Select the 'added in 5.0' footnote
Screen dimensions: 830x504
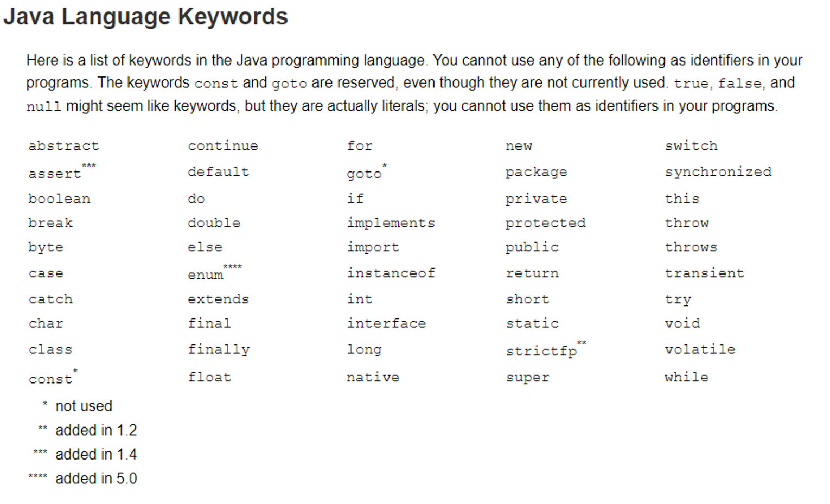[96, 479]
